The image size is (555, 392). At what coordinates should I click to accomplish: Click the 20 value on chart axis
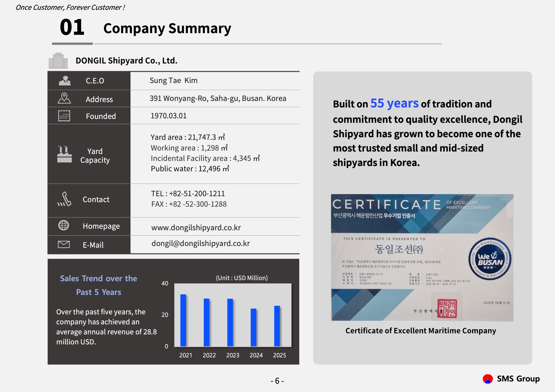[165, 315]
